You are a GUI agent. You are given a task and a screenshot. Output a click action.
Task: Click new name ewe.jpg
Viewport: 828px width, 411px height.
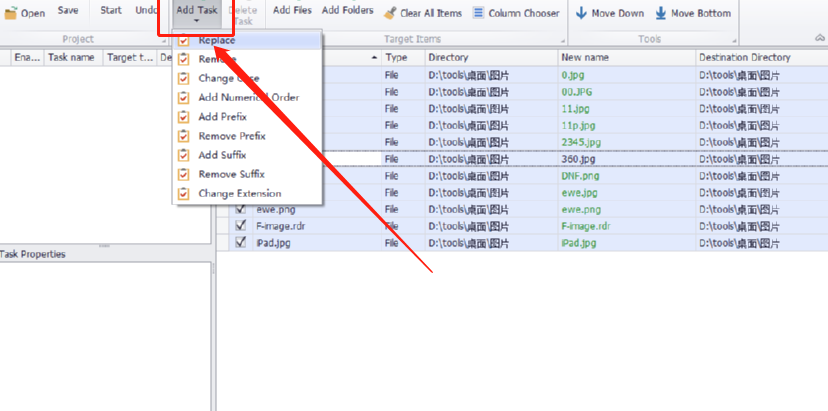579,192
